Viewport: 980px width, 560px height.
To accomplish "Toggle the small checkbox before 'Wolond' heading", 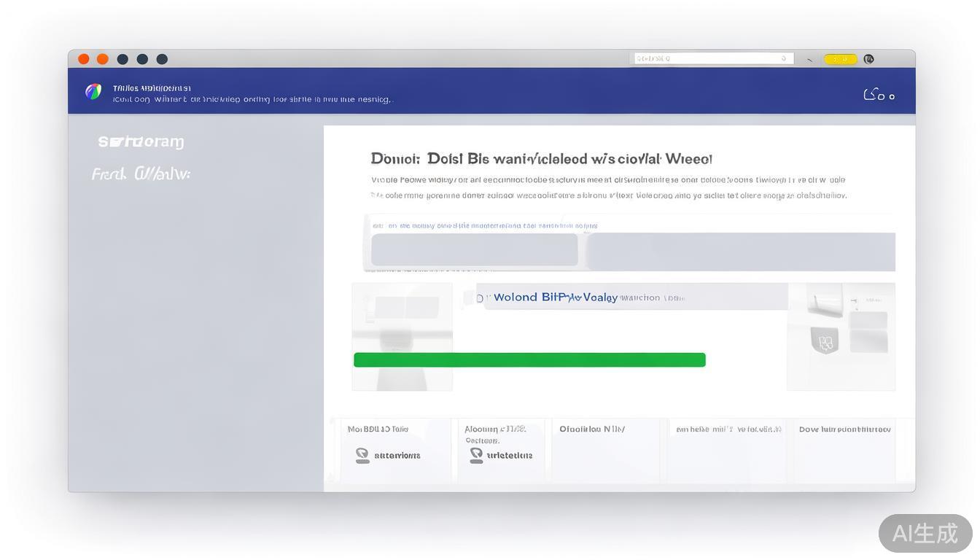I will [469, 298].
